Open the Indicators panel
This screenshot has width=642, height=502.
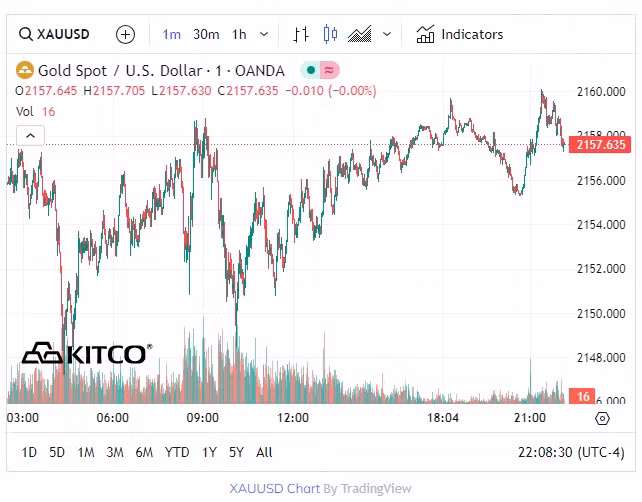coord(460,34)
